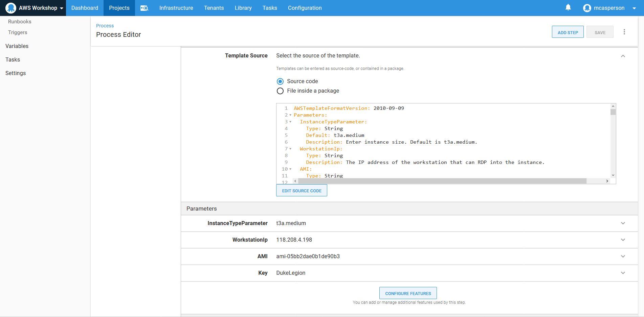Click the mcasperson user avatar icon
Screen dimensions: 644x317
click(x=587, y=8)
